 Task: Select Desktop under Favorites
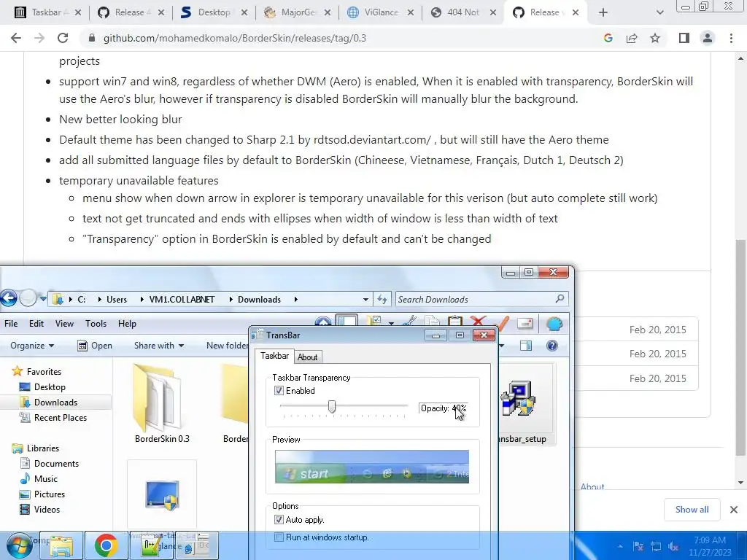coord(50,387)
